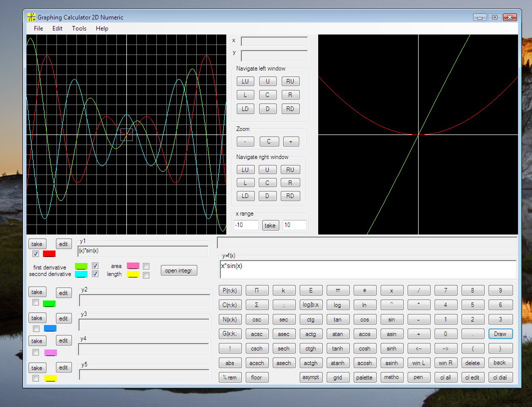Click the P(n;k) permutation key
Viewport: 532px width, 407px height.
pos(230,290)
